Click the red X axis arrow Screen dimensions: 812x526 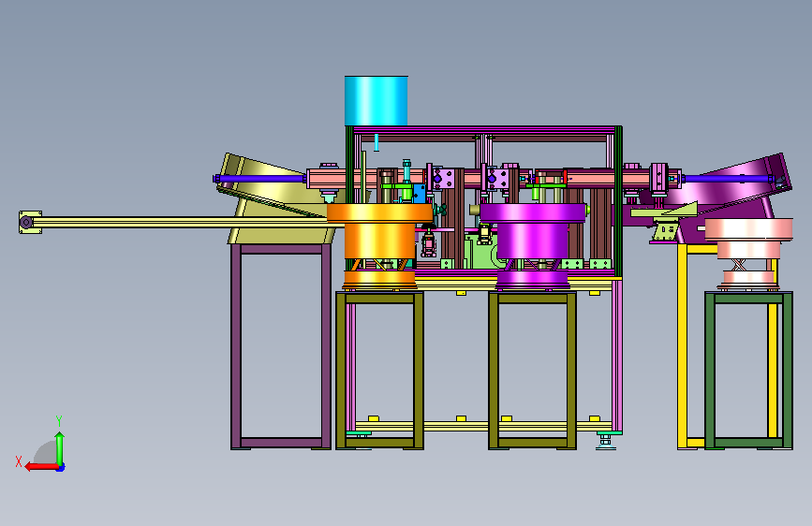click(41, 467)
